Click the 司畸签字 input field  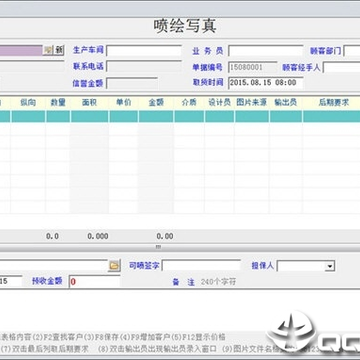click(201, 266)
